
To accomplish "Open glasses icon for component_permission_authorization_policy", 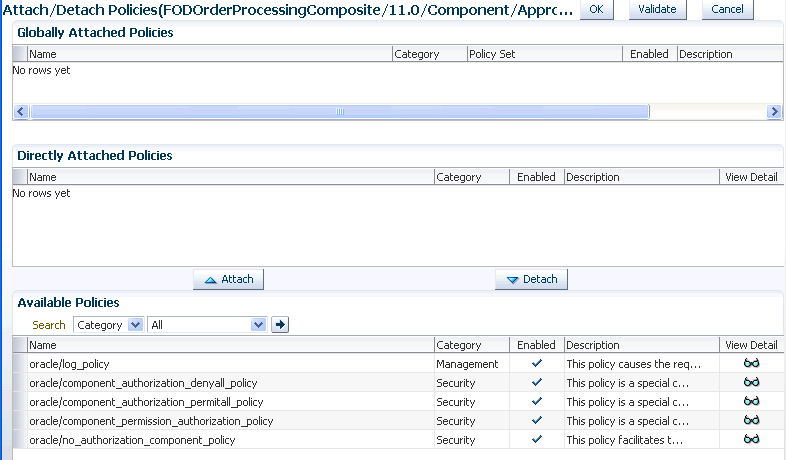I will [x=751, y=420].
